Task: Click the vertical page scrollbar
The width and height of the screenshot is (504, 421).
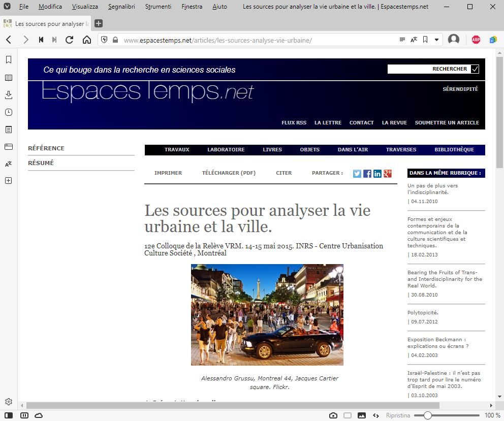Action: 499,112
